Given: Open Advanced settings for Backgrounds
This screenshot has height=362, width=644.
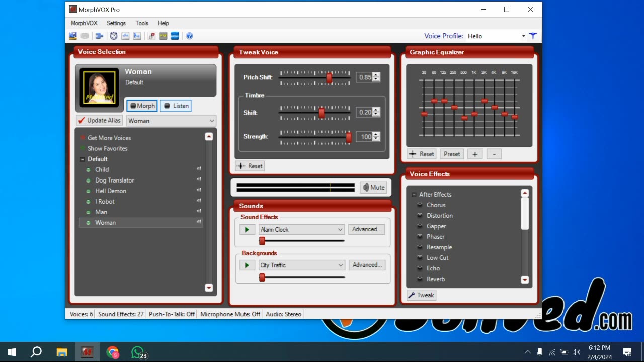Looking at the screenshot, I should click(x=366, y=265).
